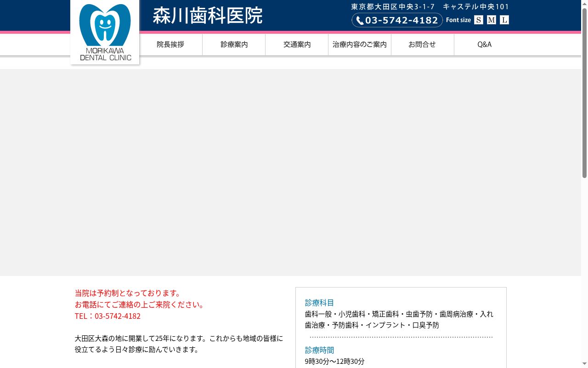
Task: Open the Q&A menu item
Action: point(485,45)
